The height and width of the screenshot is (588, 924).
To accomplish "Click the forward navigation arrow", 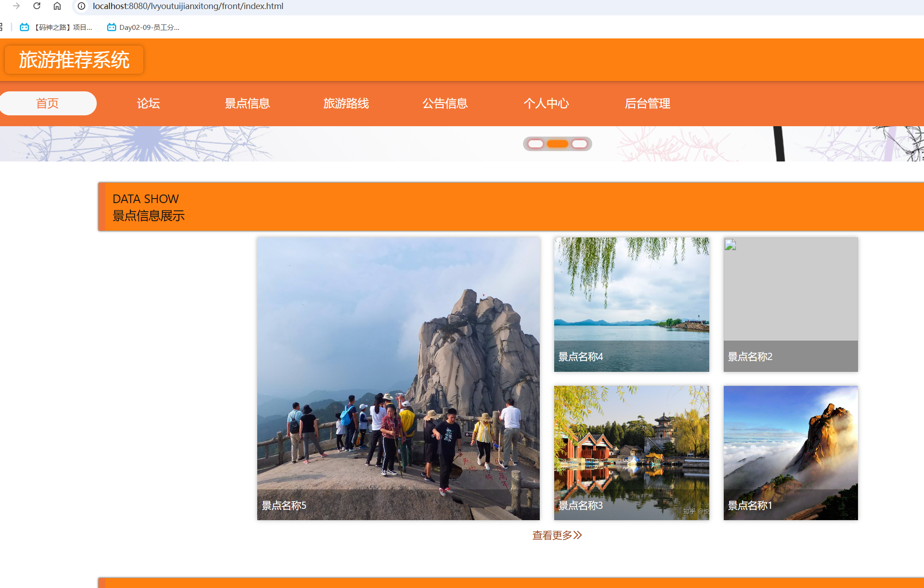I will (17, 6).
